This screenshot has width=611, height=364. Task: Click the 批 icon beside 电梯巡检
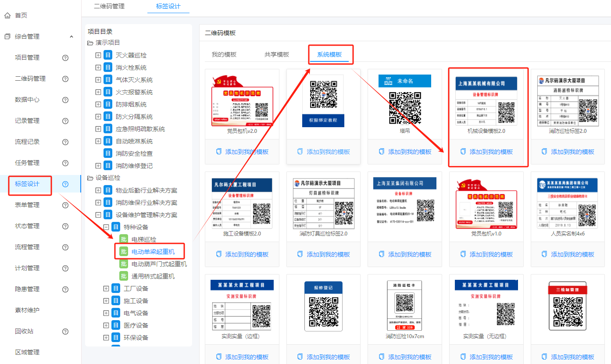tap(124, 239)
